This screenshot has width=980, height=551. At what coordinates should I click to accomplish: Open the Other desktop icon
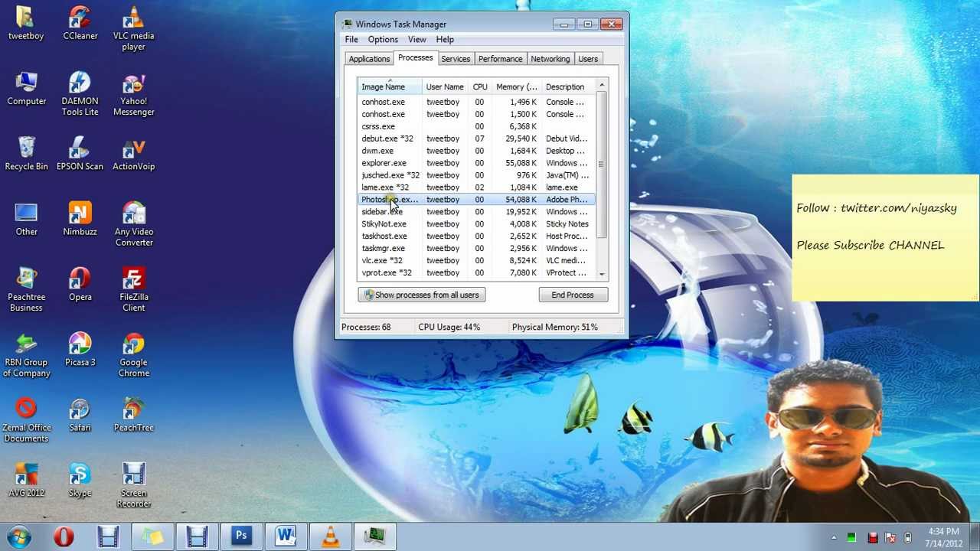26,219
